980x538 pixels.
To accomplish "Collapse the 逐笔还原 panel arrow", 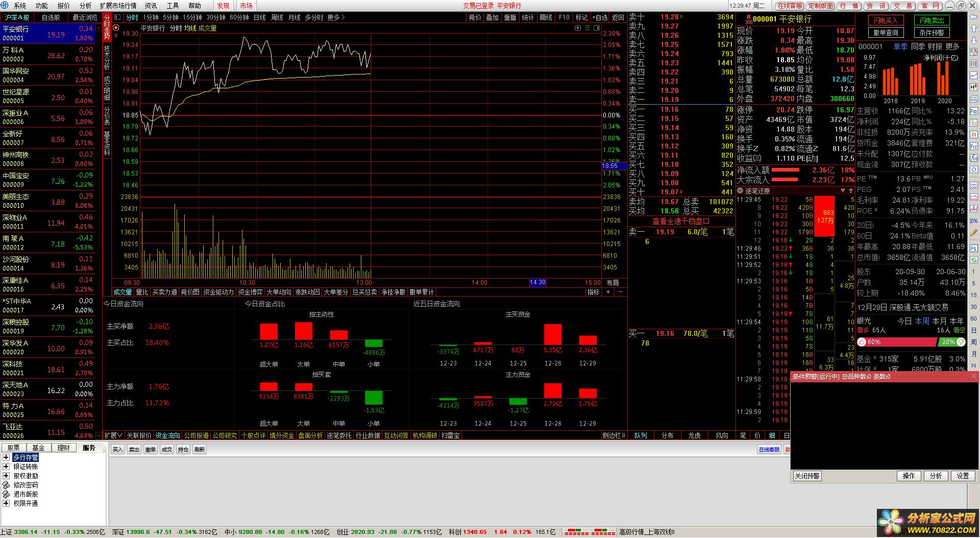I will [740, 191].
